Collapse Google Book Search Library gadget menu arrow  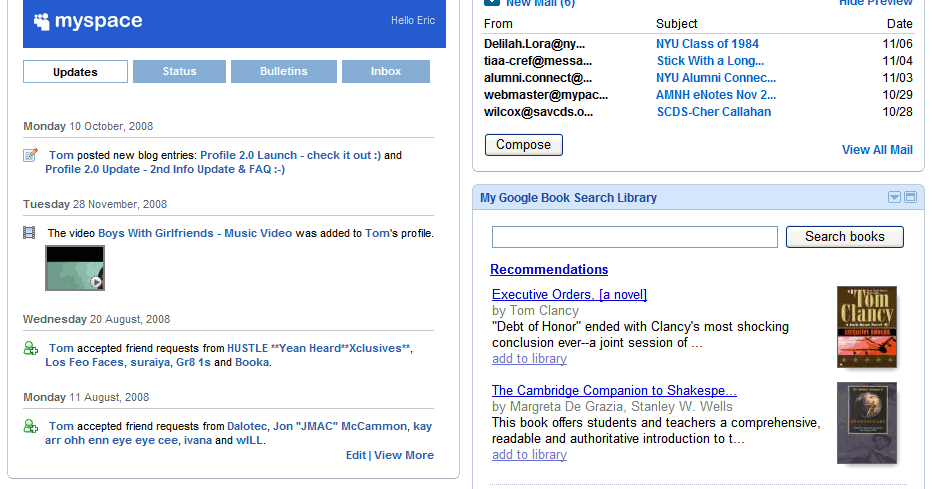pos(894,197)
